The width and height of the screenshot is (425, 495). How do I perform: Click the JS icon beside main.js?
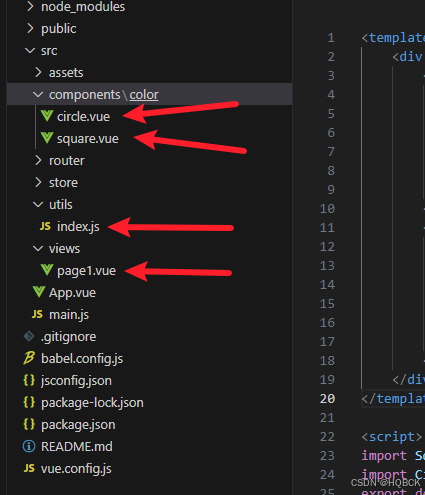coord(37,314)
